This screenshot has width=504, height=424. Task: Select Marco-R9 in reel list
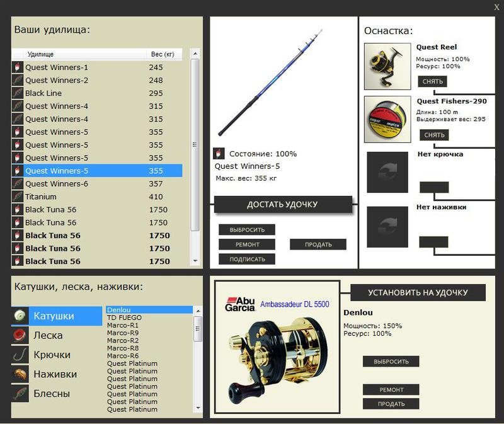(x=149, y=333)
